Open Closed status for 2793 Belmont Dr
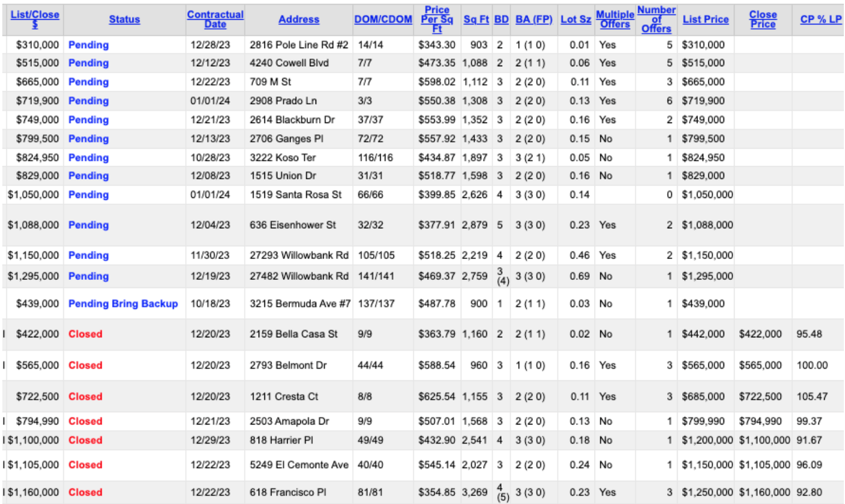The width and height of the screenshot is (845, 504). coord(85,365)
